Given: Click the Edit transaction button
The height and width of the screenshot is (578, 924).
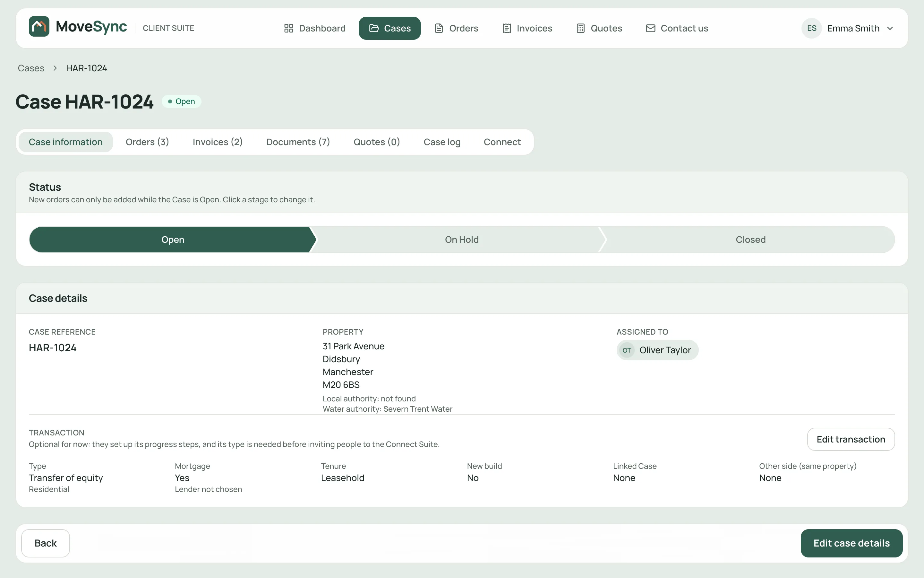Looking at the screenshot, I should click(851, 439).
